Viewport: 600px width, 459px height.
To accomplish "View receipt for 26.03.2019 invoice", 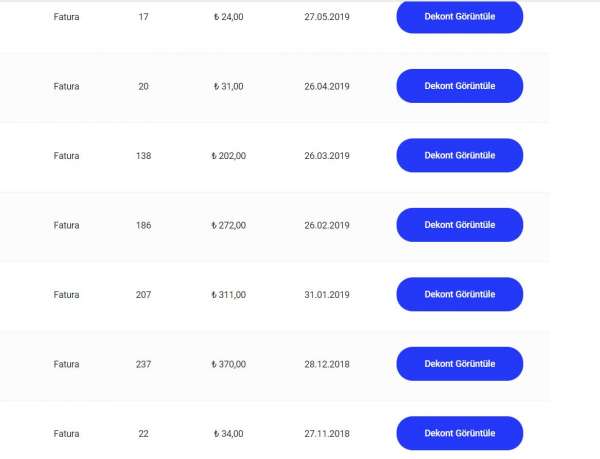I will [460, 155].
